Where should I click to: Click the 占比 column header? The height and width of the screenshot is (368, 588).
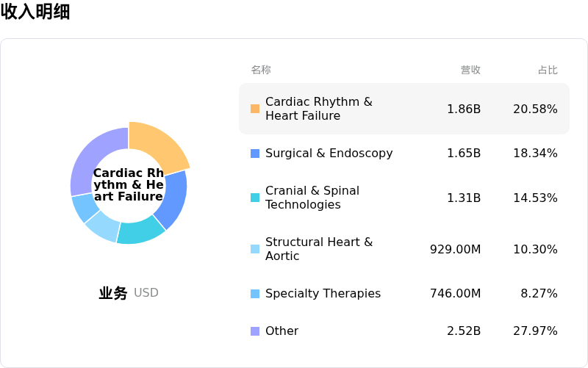(x=548, y=71)
